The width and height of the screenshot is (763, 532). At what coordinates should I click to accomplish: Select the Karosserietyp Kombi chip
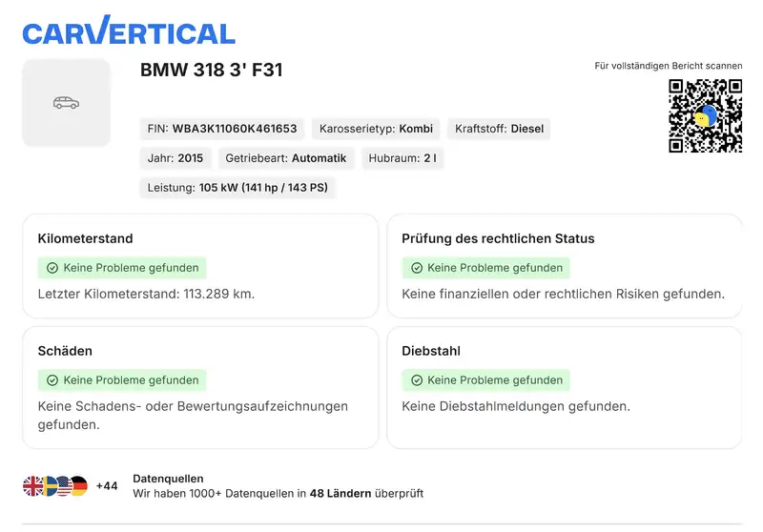[376, 129]
